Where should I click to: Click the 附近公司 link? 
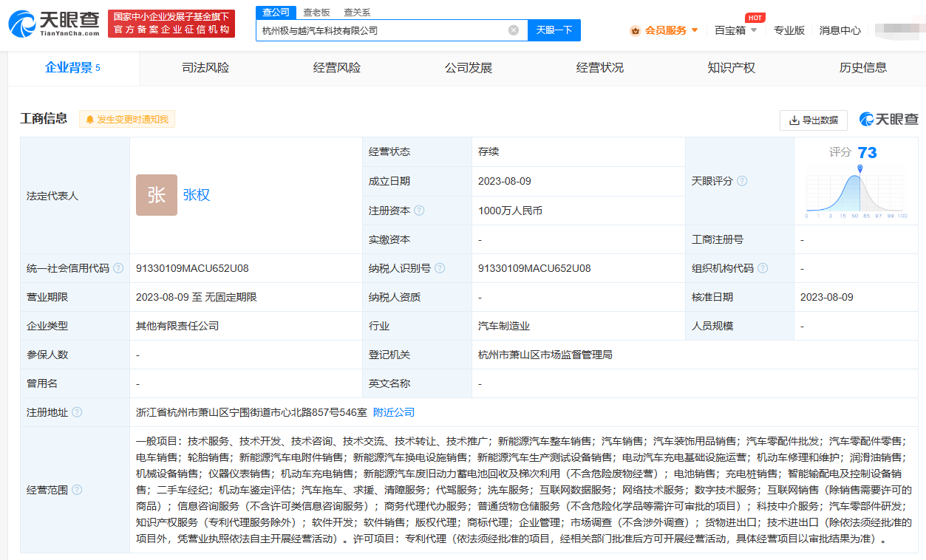394,412
